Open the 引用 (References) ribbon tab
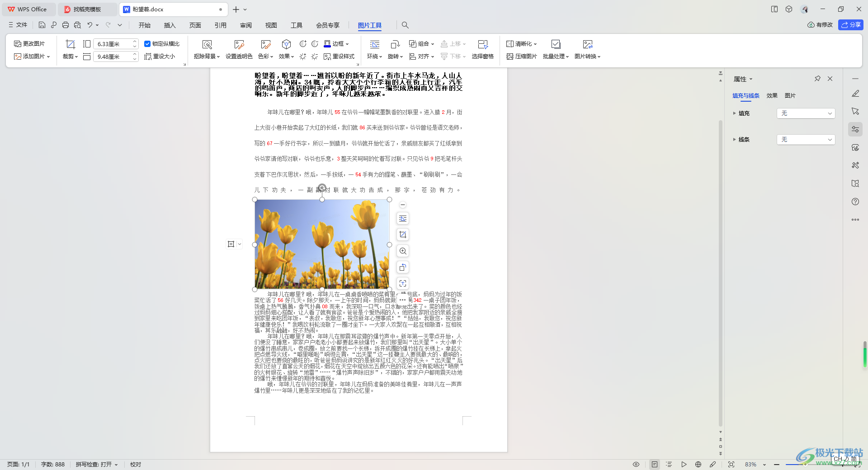 pos(221,25)
